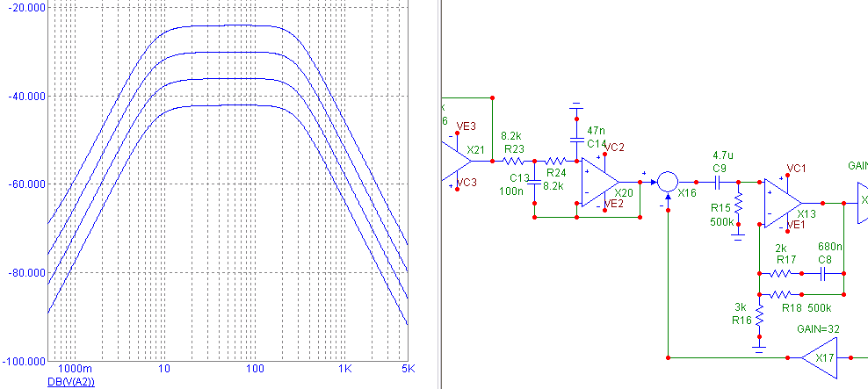Select capacitor C9 symbol

click(717, 182)
